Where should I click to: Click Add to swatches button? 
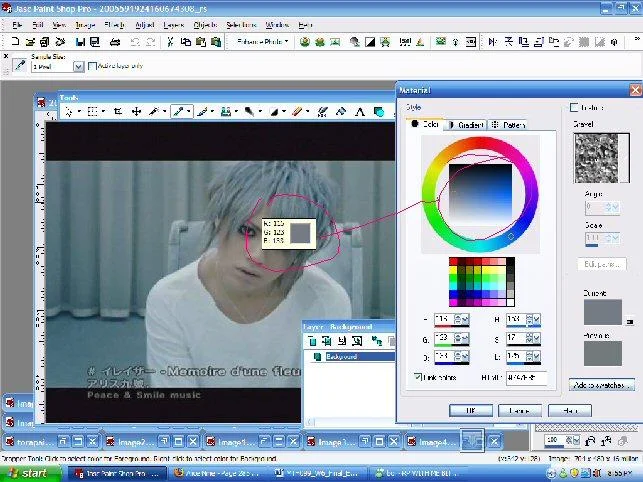pos(602,385)
